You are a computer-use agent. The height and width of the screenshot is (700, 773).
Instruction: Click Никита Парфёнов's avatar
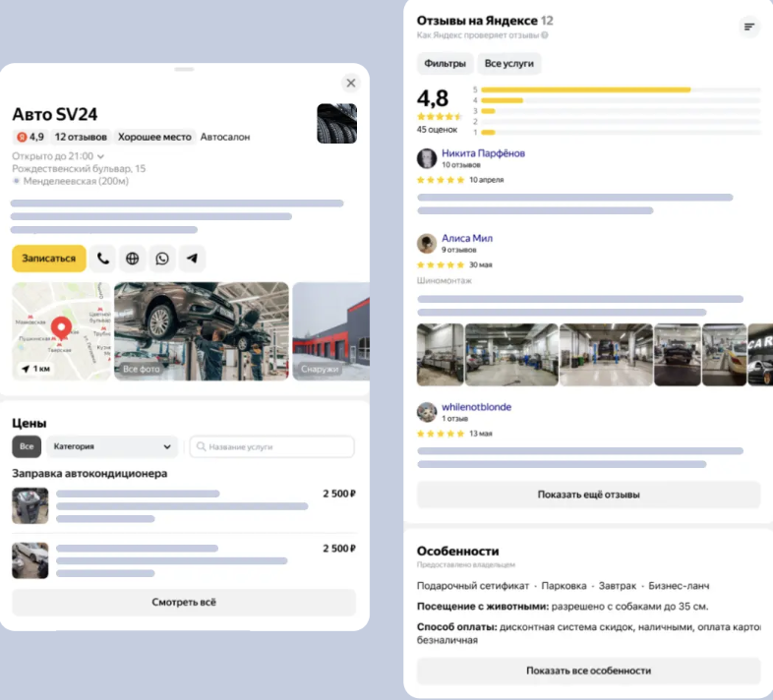(x=427, y=158)
